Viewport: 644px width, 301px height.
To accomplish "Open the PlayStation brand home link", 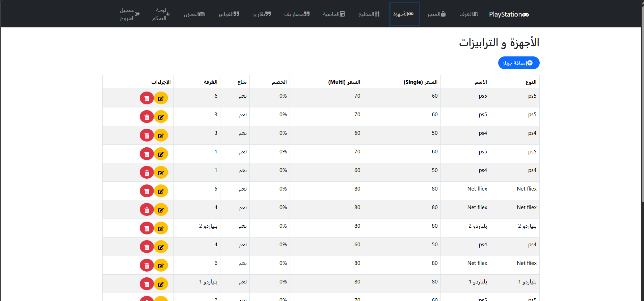I will pyautogui.click(x=509, y=14).
